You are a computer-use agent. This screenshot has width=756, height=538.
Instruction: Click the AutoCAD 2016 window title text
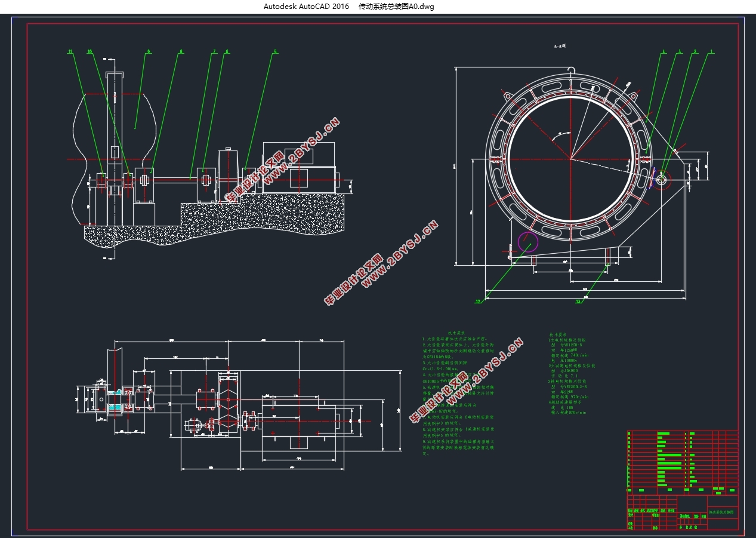pos(306,7)
